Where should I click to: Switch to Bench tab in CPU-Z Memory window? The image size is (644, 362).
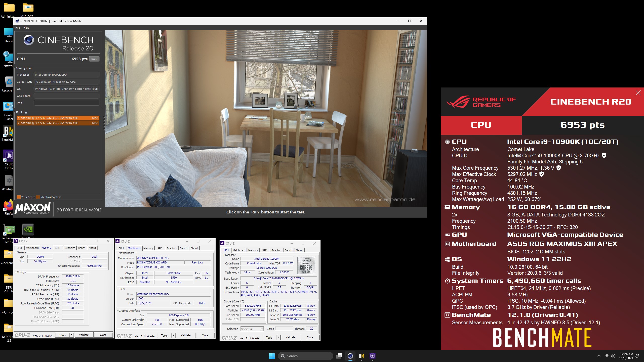[82, 248]
